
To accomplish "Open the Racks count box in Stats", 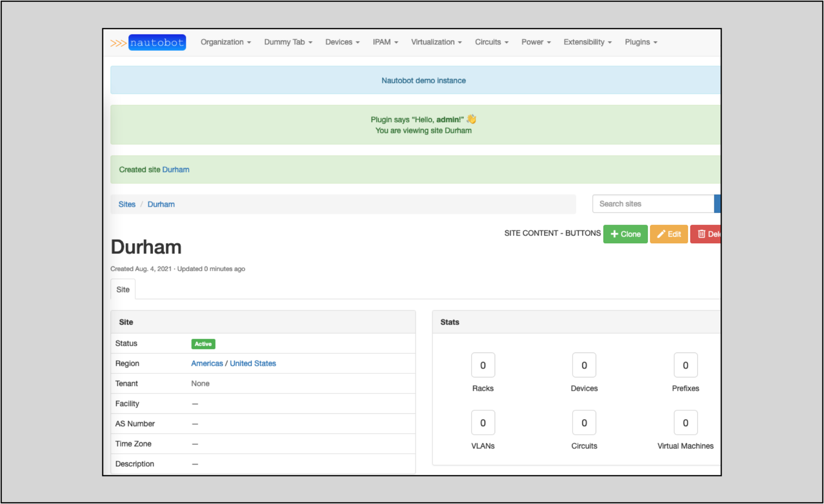I will tap(483, 365).
